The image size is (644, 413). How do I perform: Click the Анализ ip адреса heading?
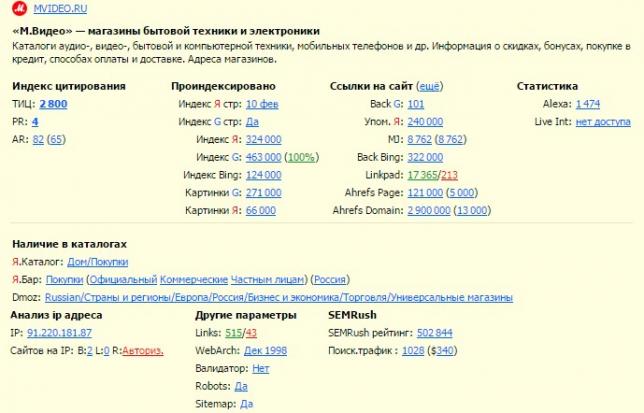pos(56,315)
